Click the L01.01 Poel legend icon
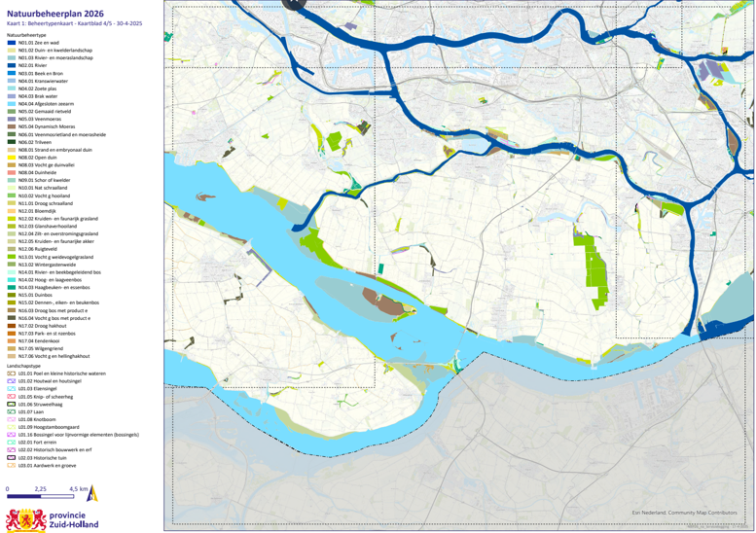 point(12,373)
